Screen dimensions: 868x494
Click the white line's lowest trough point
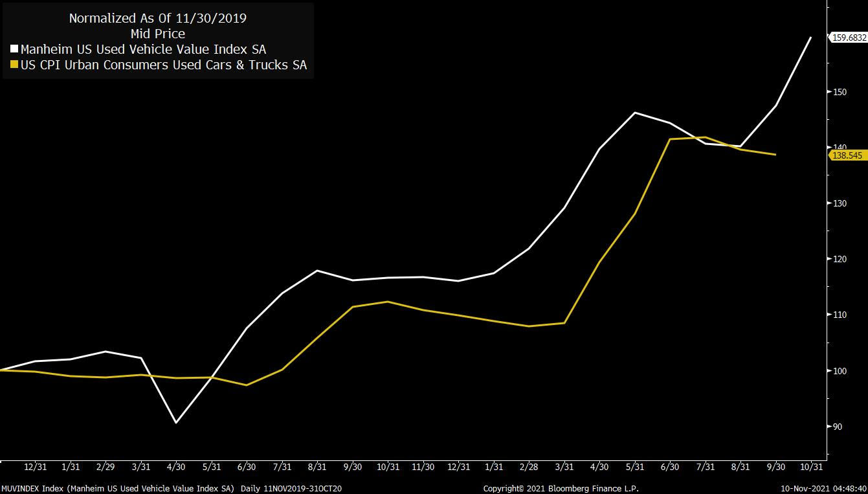click(x=176, y=423)
